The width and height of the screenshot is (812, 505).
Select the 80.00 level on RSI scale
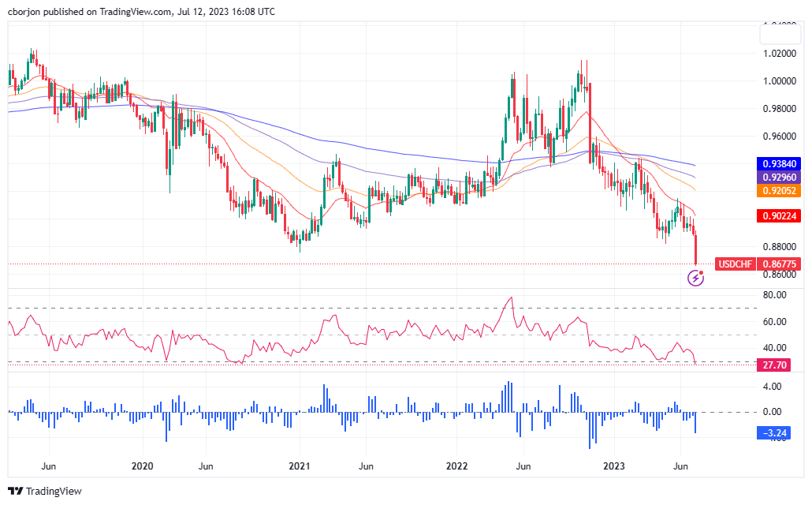coord(775,296)
